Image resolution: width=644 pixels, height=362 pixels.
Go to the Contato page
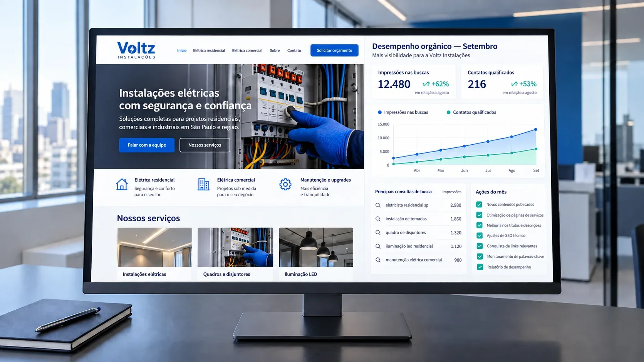pos(294,50)
